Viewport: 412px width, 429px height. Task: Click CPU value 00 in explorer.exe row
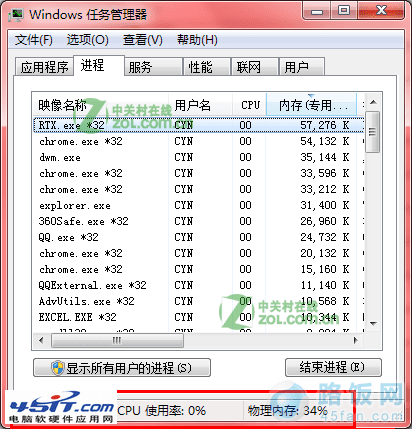pos(245,205)
